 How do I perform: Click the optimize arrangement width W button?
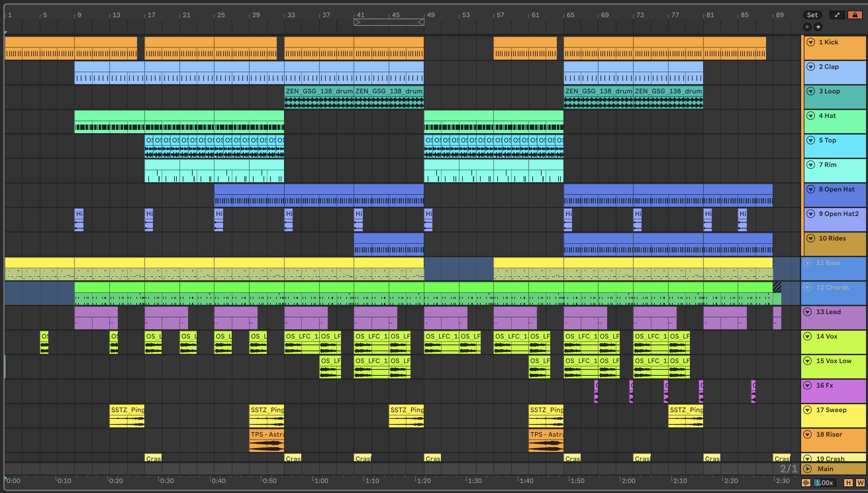click(x=860, y=482)
